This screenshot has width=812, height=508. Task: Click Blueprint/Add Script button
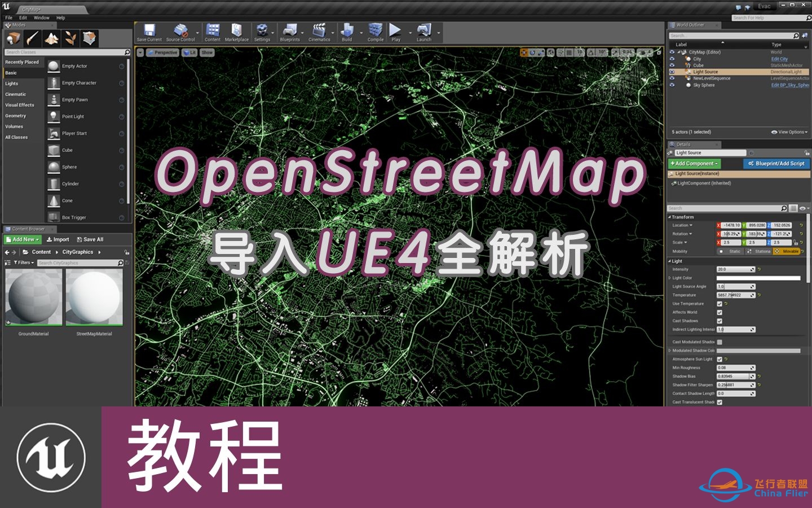click(x=776, y=164)
